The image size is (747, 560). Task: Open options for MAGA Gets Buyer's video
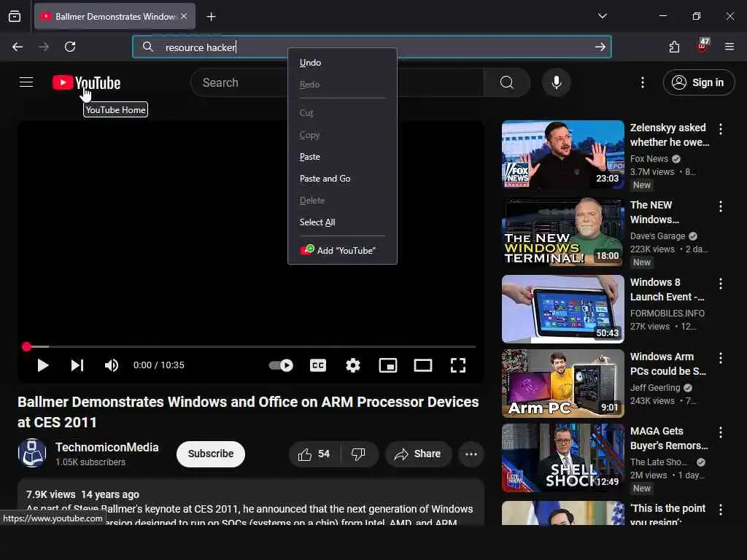coord(720,432)
